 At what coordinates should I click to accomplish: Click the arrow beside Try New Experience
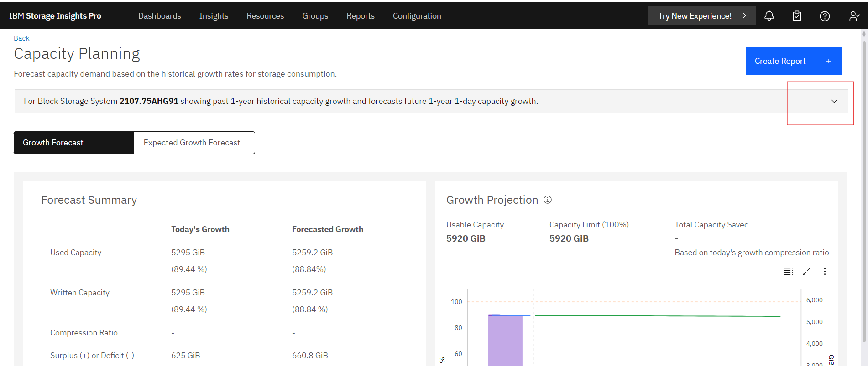click(744, 15)
